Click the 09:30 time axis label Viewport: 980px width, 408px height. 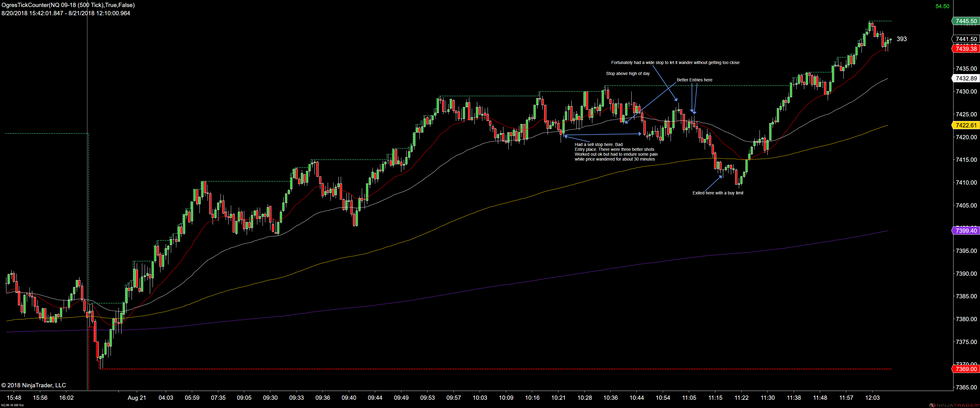pos(270,398)
